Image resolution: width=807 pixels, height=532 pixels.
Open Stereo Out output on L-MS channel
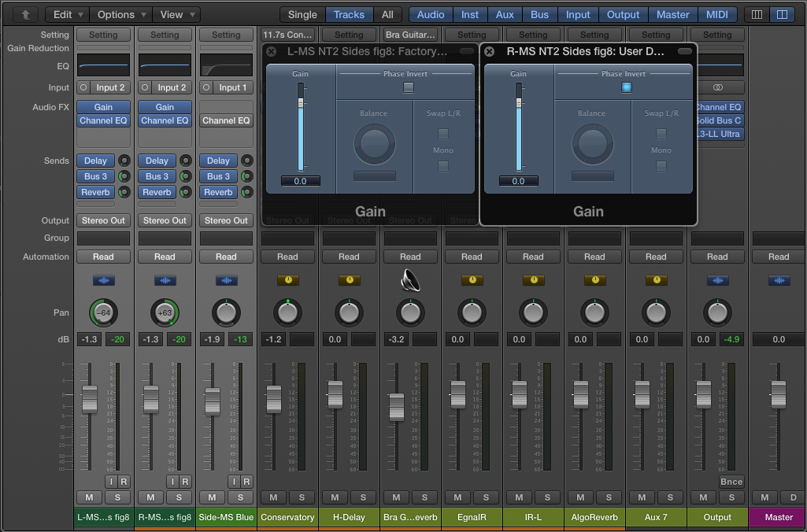pos(103,220)
